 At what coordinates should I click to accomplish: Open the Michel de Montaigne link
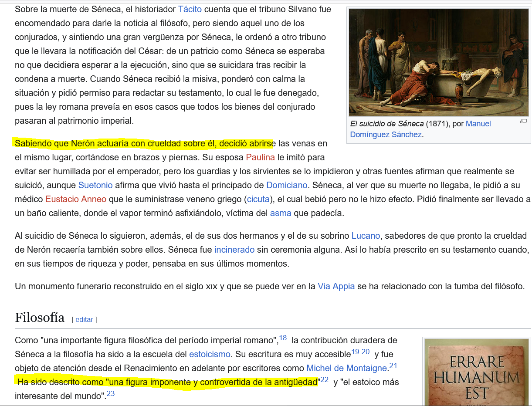347,368
